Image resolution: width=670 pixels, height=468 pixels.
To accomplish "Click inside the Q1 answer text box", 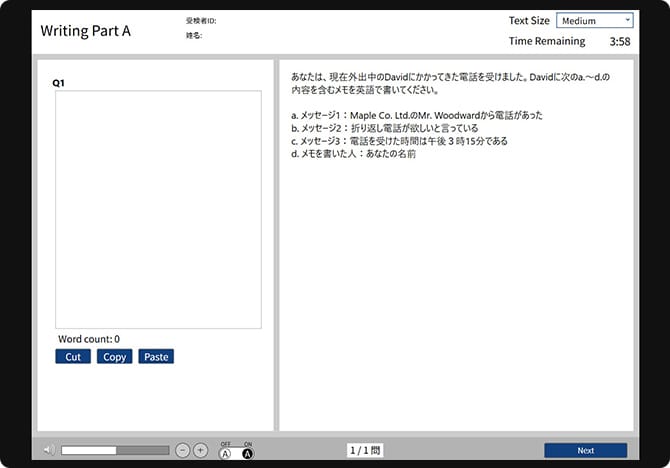I will click(x=158, y=209).
